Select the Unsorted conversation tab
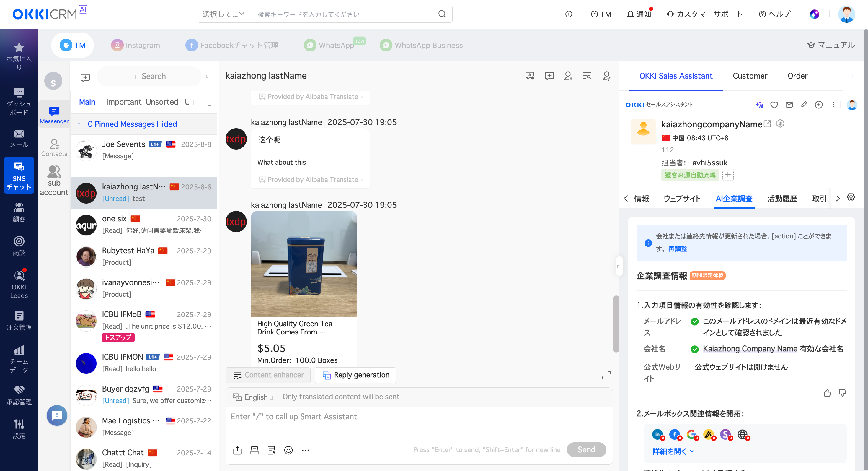This screenshot has width=868, height=471. 162,102
